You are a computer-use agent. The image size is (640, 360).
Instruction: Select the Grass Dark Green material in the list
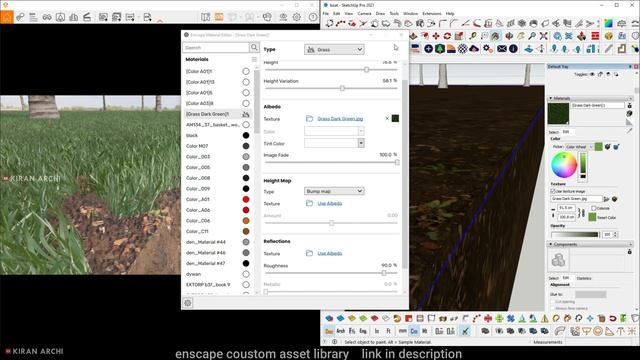coord(218,114)
